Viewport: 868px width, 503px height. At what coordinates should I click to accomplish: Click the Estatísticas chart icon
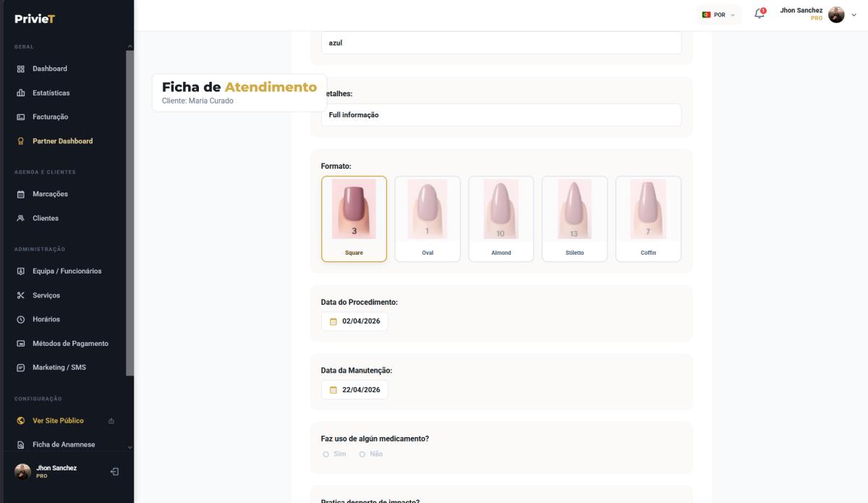[21, 93]
